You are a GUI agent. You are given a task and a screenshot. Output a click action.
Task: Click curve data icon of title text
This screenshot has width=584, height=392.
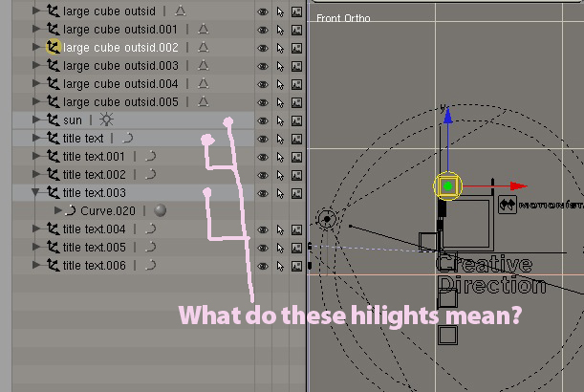tap(127, 138)
